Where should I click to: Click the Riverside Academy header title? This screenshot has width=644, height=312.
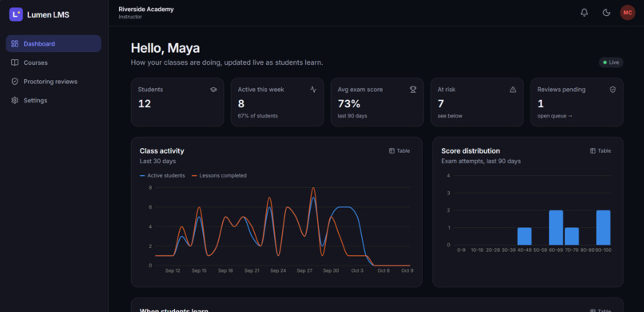[x=146, y=9]
